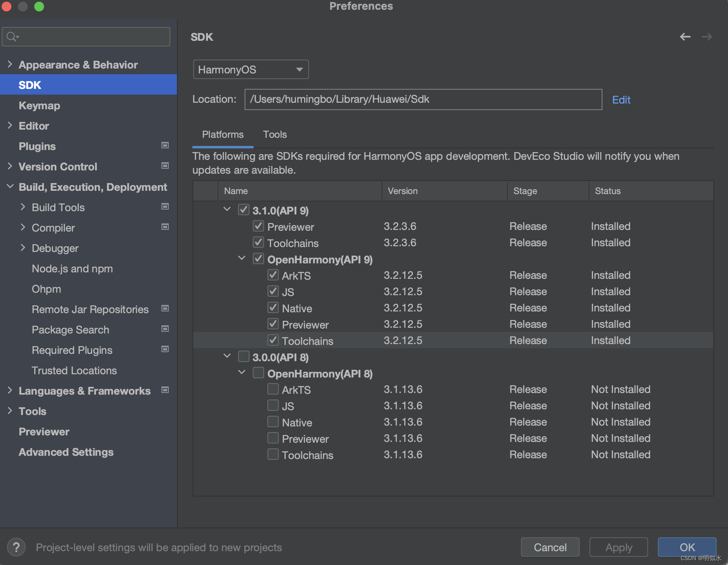Expand the Tools sidebar section
728x565 pixels.
tap(10, 411)
